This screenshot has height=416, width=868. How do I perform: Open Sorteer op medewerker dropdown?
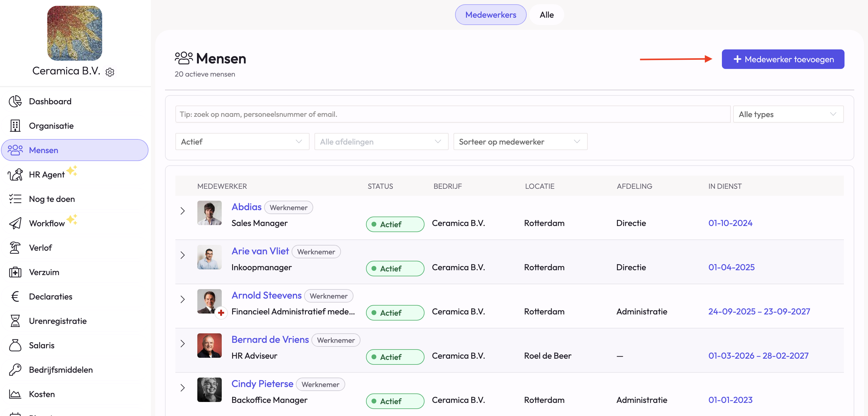click(x=520, y=142)
